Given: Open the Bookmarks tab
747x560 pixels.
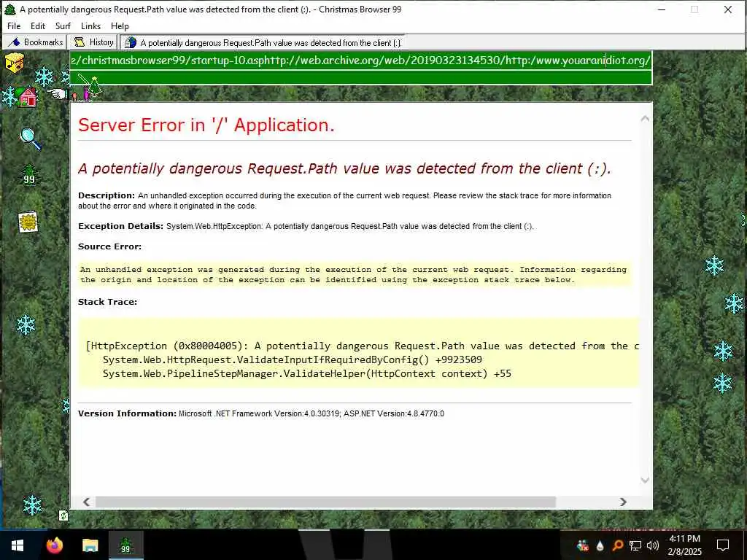Looking at the screenshot, I should click(x=35, y=42).
